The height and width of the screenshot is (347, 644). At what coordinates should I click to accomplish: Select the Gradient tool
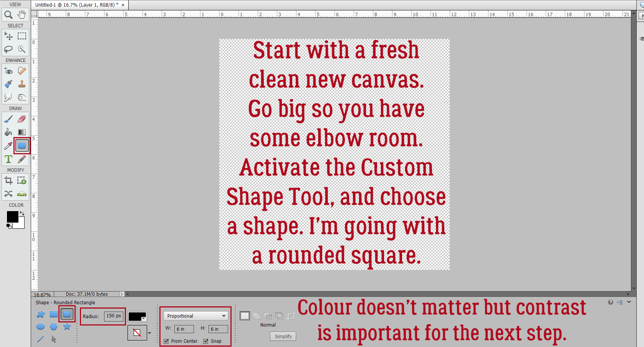22,132
